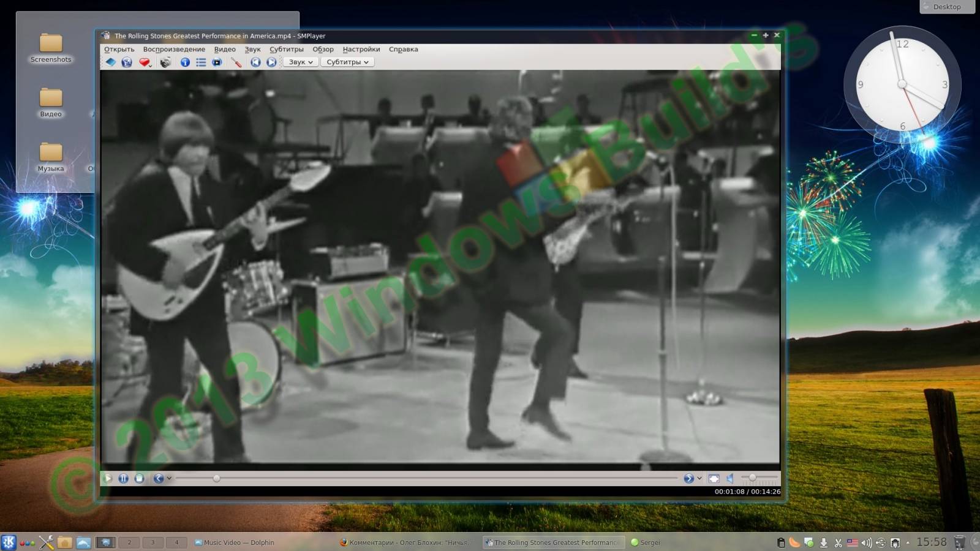Click the download arrow tray icon

(824, 542)
